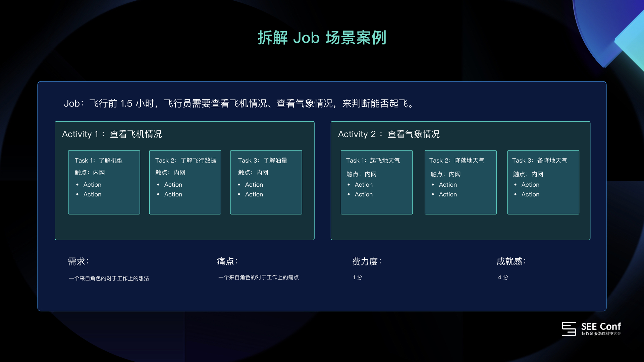Click the 蚂蚁金服体验科技大会 subtitle text
Viewport: 644px width, 362px height.
click(x=601, y=334)
